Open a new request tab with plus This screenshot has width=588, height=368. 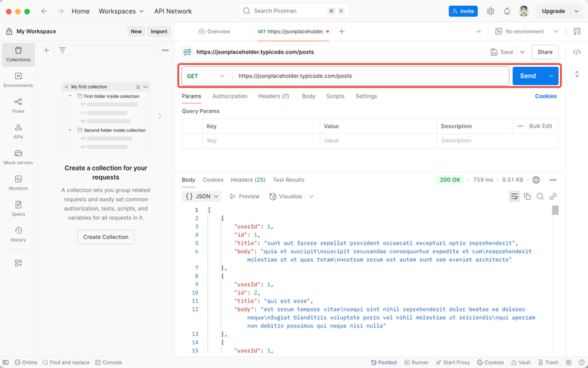click(x=341, y=31)
